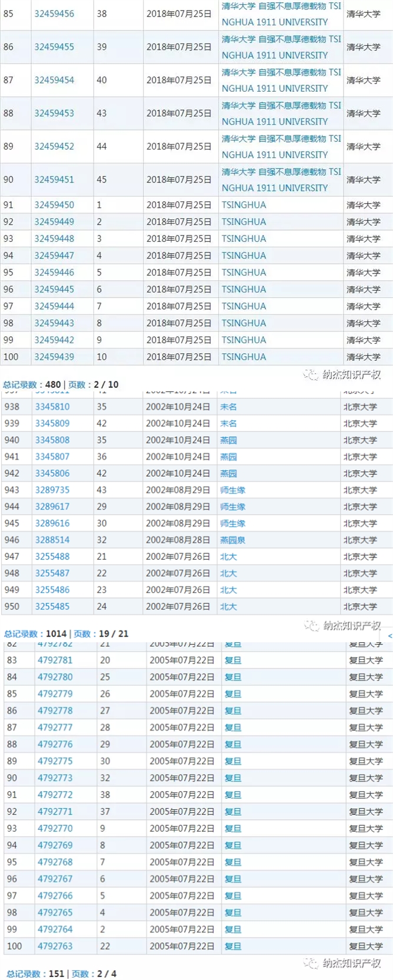Open trademark registration number 3255485
This screenshot has width=393, height=980.
[x=52, y=607]
